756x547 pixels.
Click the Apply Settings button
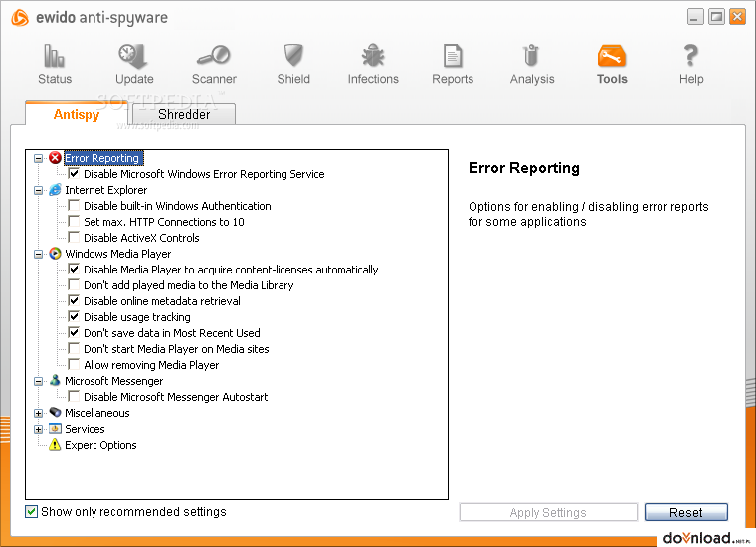(548, 512)
